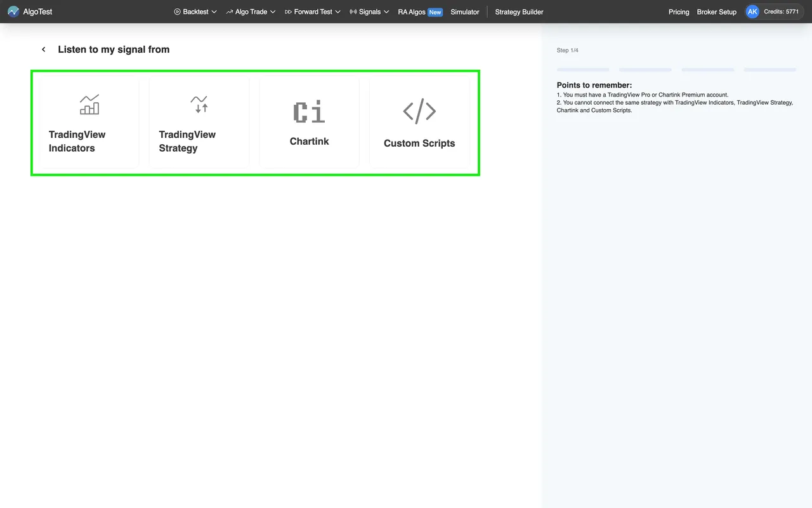Click the Custom Scripts code brackets icon

coord(419,111)
